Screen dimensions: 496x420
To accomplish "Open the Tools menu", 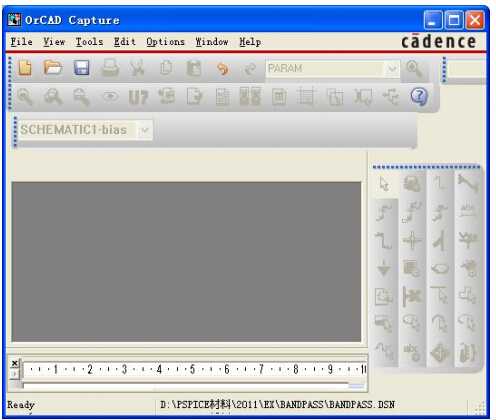I will point(89,42).
